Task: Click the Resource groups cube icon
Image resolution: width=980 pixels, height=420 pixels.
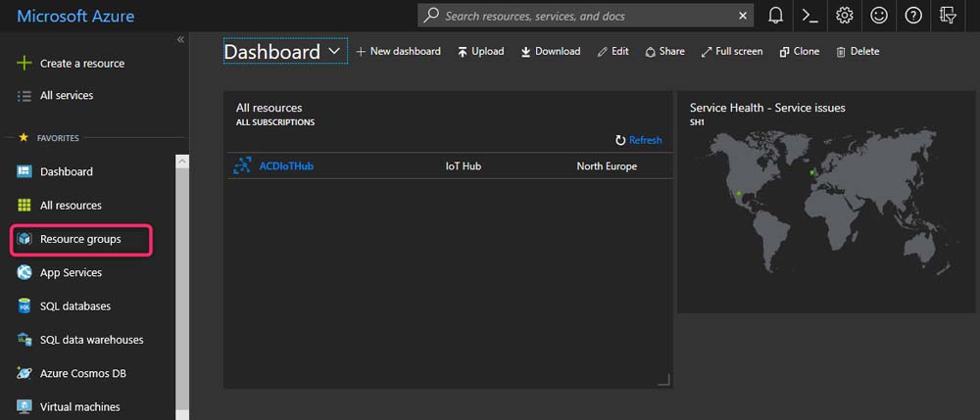Action: pos(24,239)
